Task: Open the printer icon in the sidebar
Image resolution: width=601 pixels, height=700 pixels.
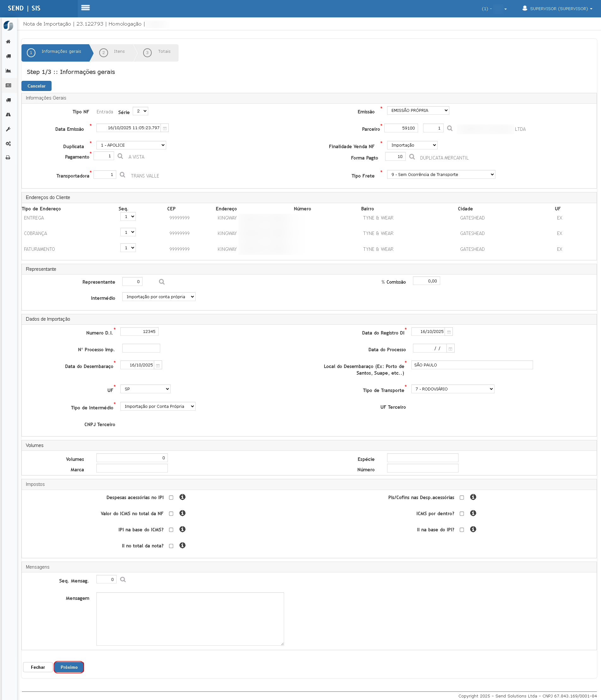Action: 9,158
